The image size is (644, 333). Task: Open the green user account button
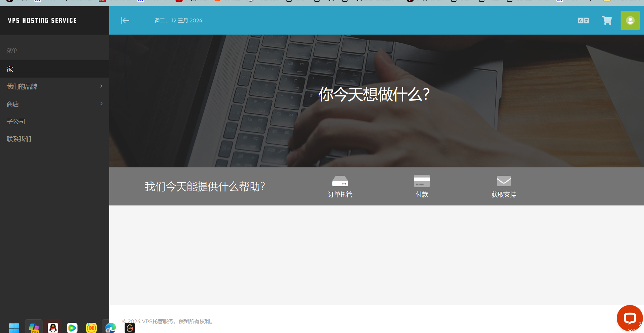tap(630, 21)
